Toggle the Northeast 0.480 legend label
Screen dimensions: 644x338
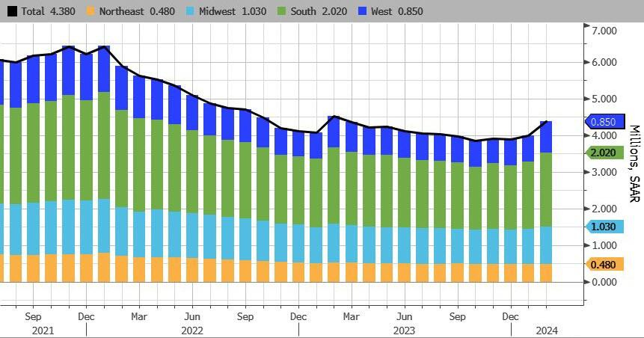pos(133,11)
